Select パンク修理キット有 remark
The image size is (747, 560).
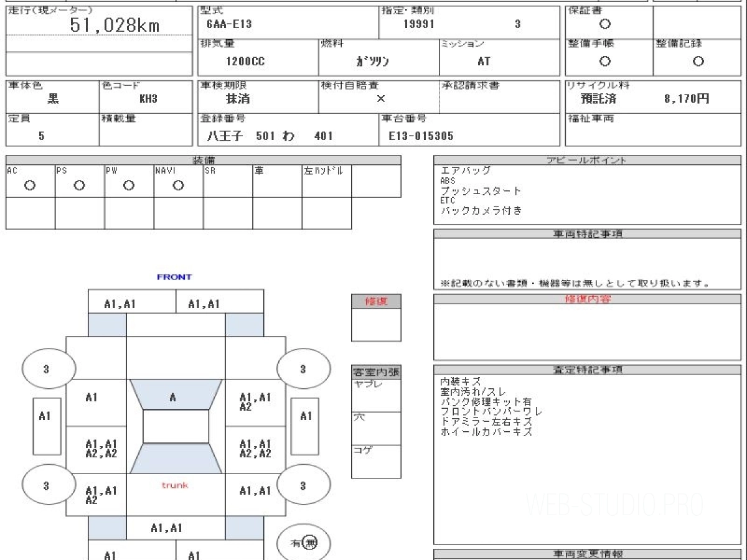486,401
